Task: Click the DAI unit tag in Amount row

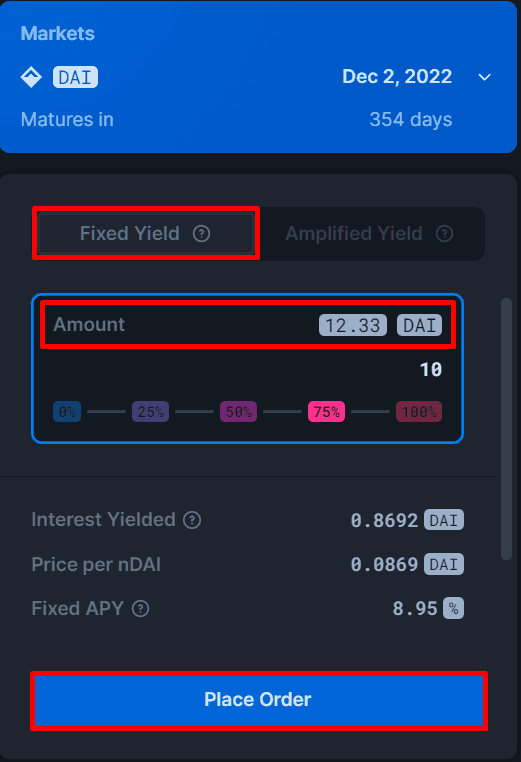Action: pyautogui.click(x=419, y=325)
